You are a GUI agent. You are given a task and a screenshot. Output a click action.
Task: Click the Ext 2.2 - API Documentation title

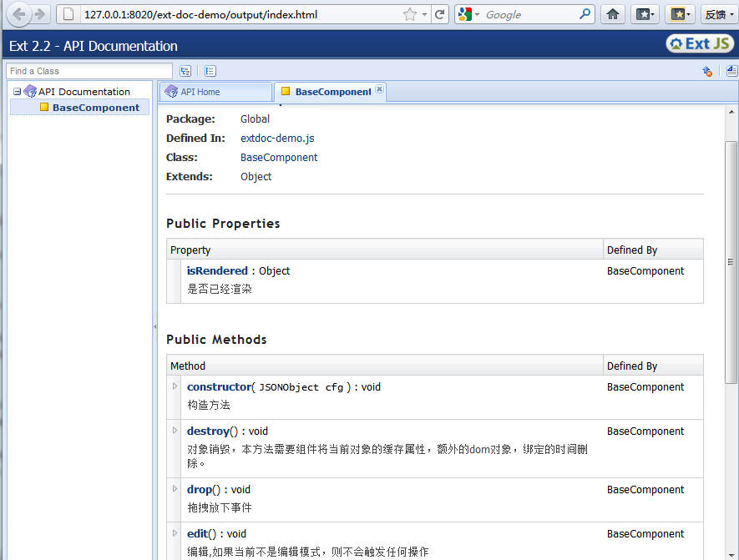94,46
